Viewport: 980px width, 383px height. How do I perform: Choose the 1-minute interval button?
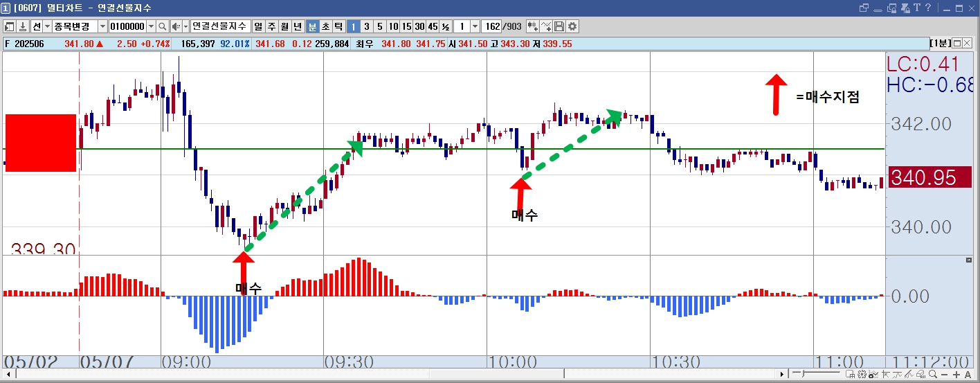tap(353, 26)
